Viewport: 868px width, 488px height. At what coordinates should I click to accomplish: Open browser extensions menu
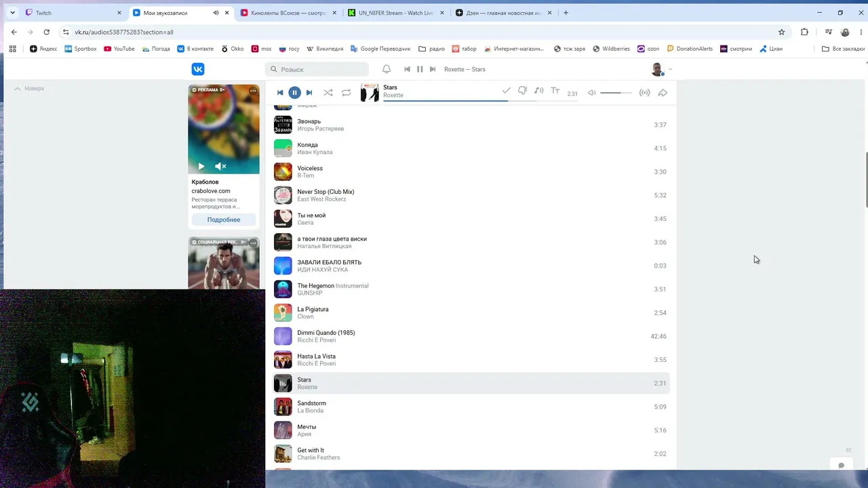804,32
